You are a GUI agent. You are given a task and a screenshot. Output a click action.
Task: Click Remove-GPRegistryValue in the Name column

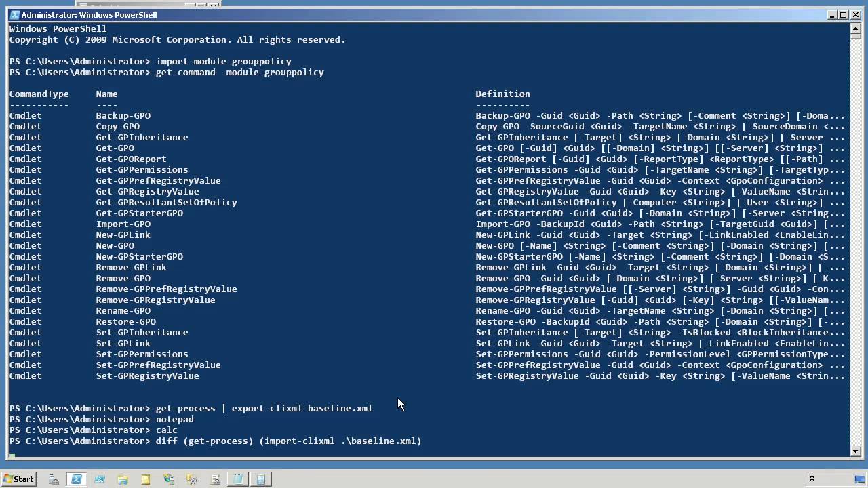[x=155, y=300]
